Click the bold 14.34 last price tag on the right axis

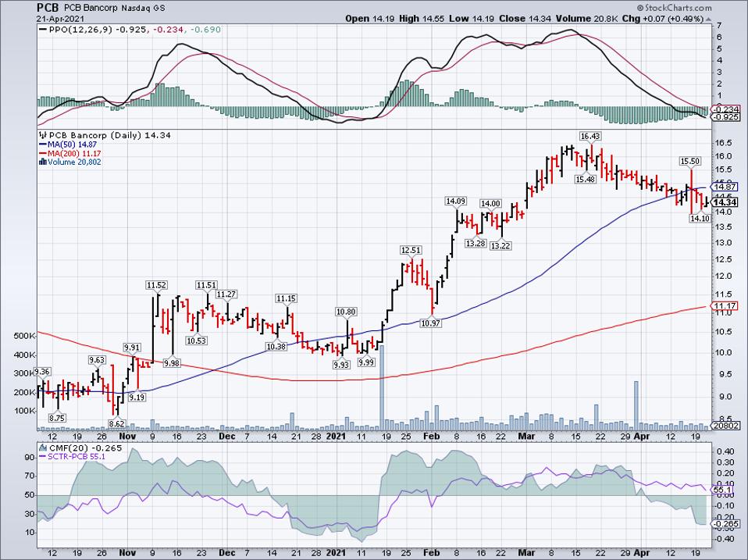click(725, 202)
